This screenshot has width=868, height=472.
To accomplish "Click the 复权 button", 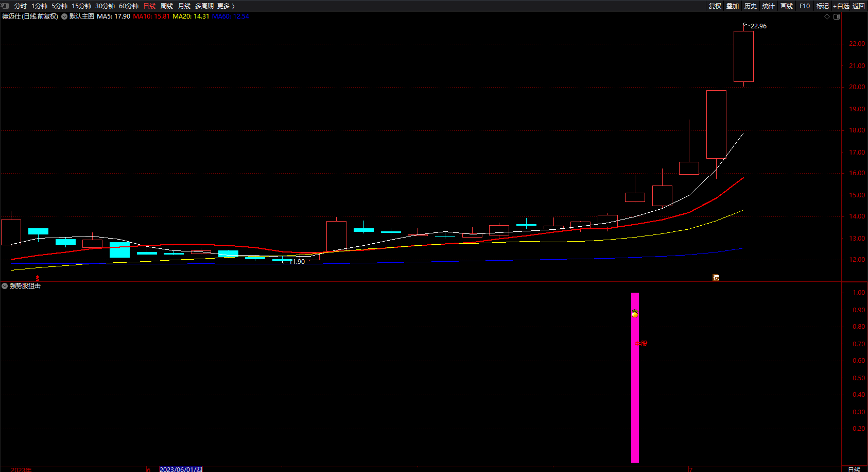I will pyautogui.click(x=715, y=6).
